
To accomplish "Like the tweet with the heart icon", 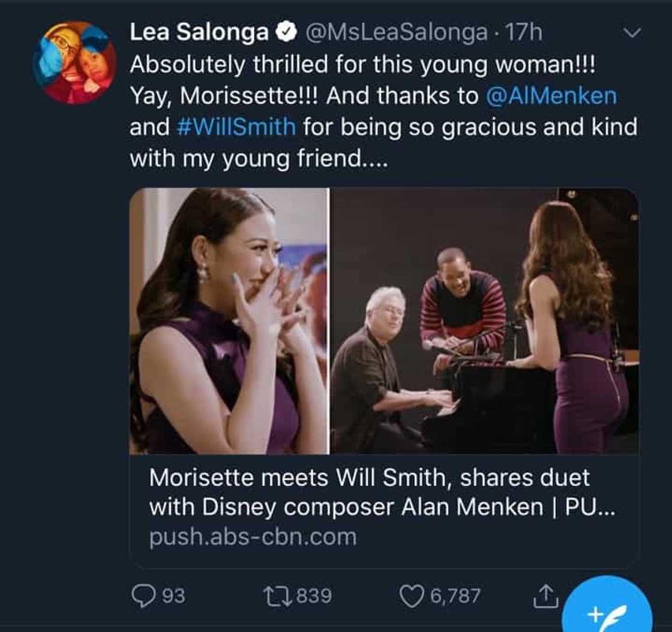I will 412,596.
